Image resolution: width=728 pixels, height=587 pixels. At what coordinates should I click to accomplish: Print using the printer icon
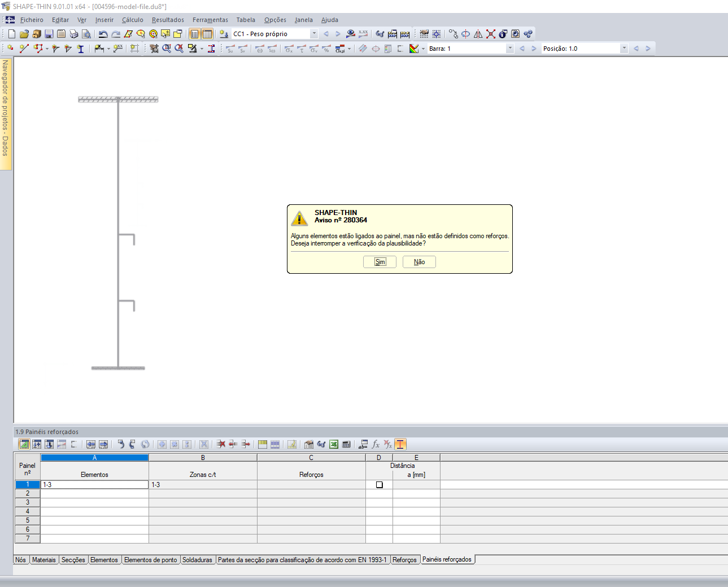pos(73,34)
